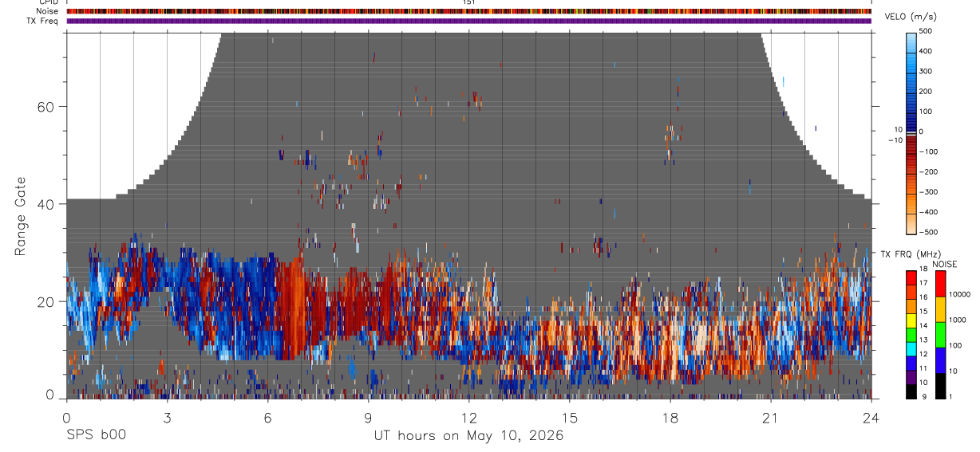
Task: Click the 12 tick on UT hours axis
Action: click(468, 417)
